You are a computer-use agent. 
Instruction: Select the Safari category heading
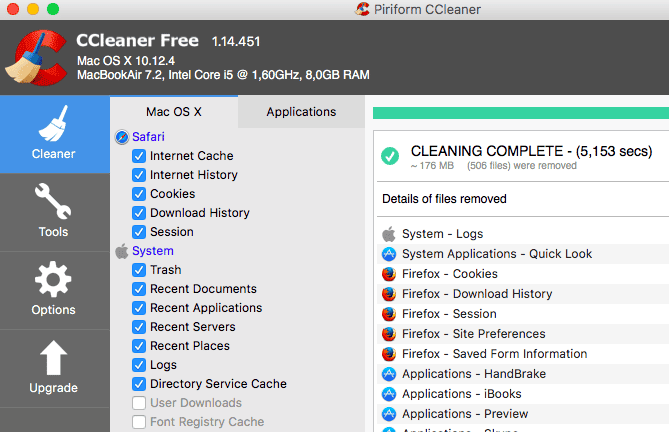(148, 137)
